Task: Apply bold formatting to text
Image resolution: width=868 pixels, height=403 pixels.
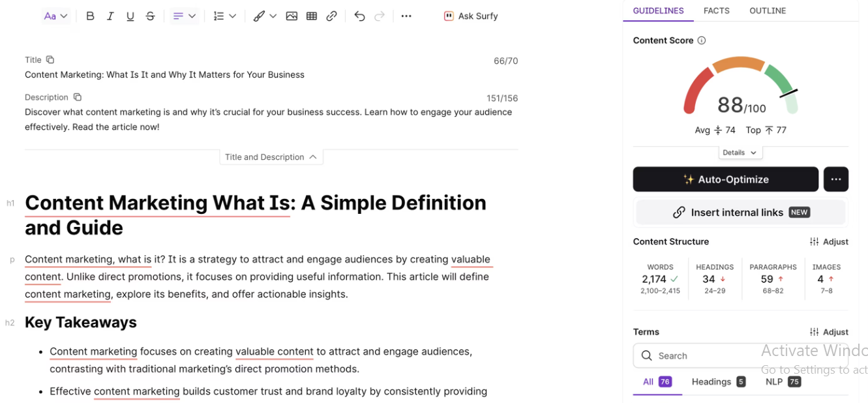Action: [x=90, y=16]
